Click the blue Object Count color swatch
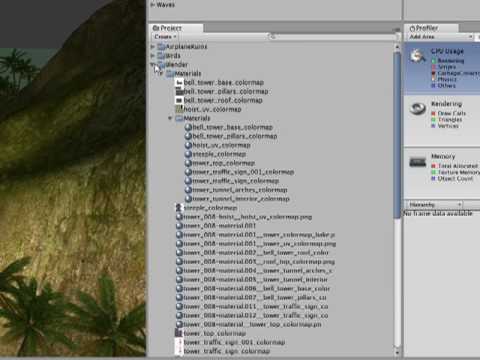The height and width of the screenshot is (360, 480). point(434,179)
